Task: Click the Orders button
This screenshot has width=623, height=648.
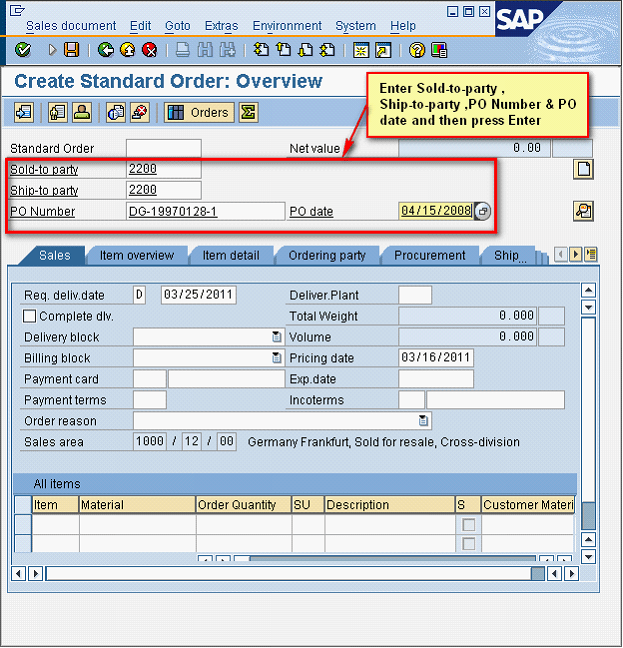Action: 200,112
